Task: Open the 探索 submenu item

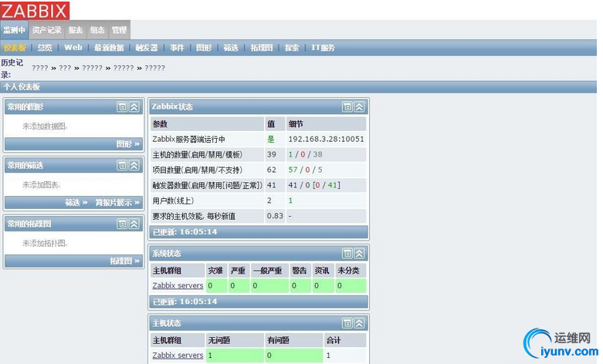Action: click(292, 48)
